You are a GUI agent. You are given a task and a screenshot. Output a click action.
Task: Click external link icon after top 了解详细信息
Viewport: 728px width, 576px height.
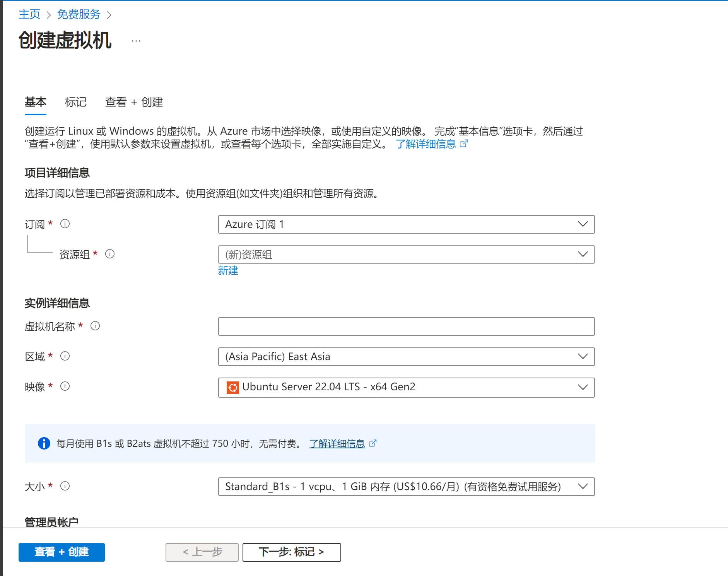pos(464,144)
